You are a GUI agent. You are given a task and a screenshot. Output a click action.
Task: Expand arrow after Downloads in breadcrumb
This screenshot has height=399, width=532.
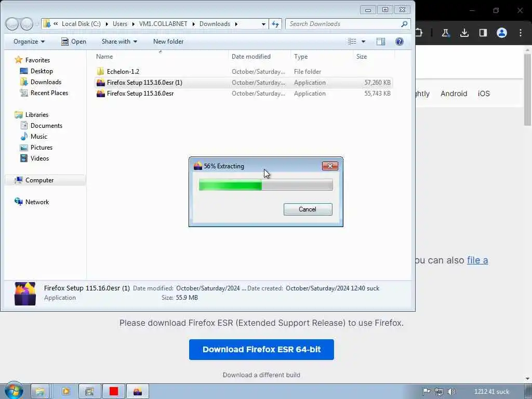point(236,24)
